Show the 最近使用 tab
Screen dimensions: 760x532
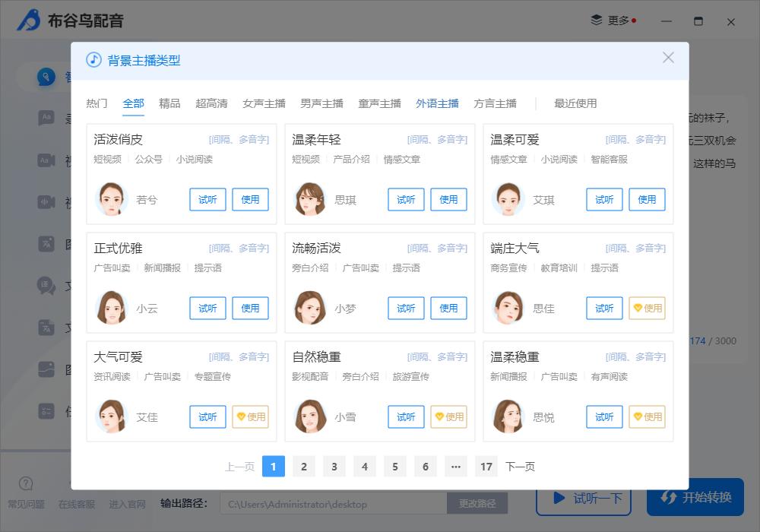pos(575,103)
